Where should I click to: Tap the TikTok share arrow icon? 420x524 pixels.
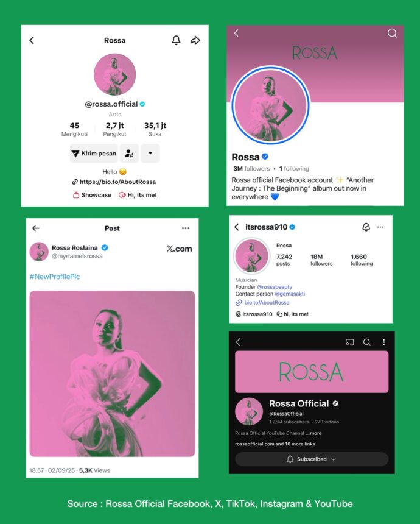[x=195, y=40]
